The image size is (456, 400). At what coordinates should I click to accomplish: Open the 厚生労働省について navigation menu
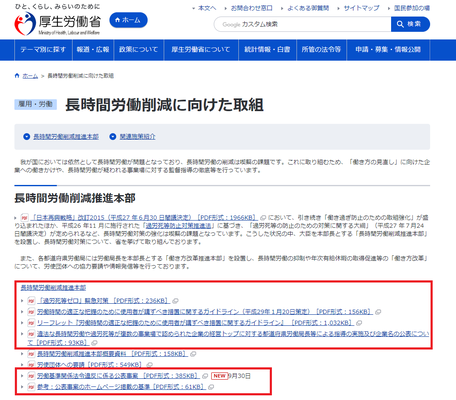[x=201, y=50]
